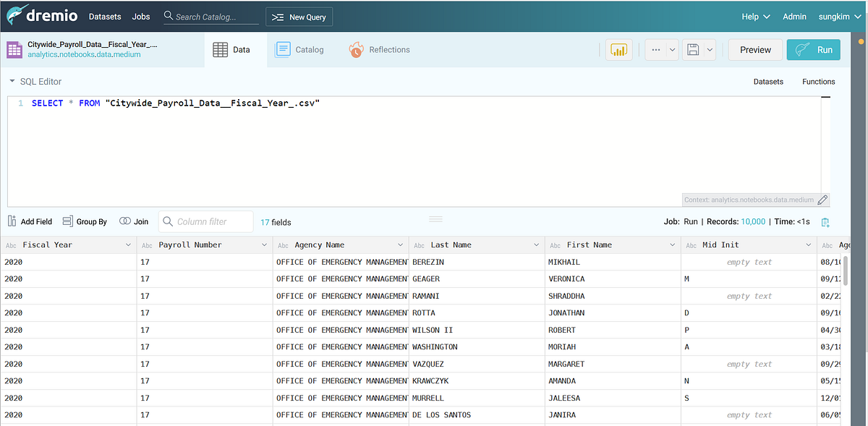
Task: Edit the query context using the pencil icon
Action: pos(822,200)
